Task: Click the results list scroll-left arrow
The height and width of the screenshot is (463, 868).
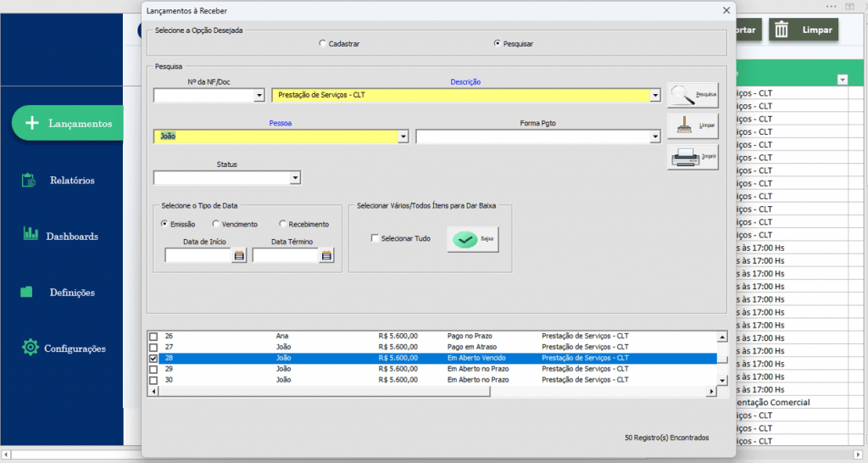Action: pos(153,391)
